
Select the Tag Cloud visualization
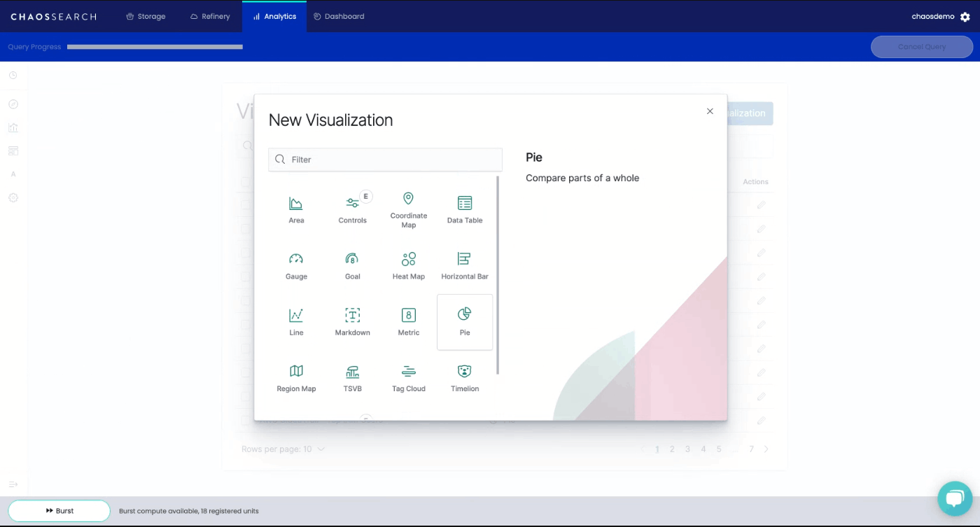point(408,377)
